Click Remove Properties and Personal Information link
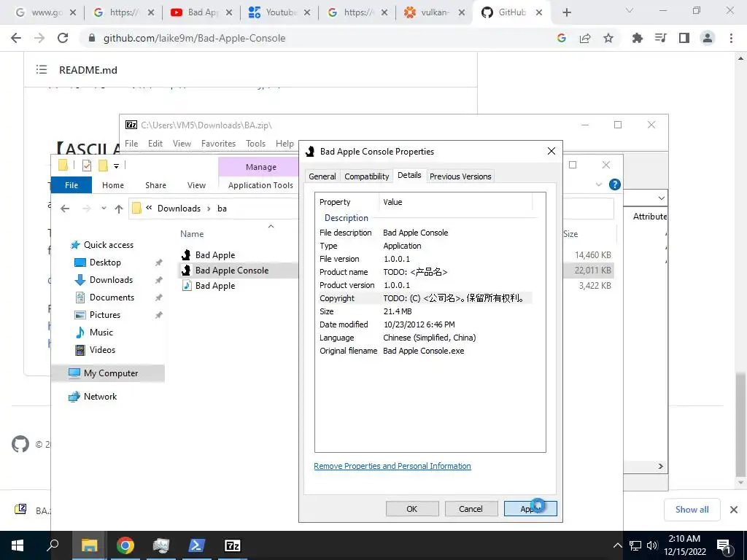 (x=392, y=466)
